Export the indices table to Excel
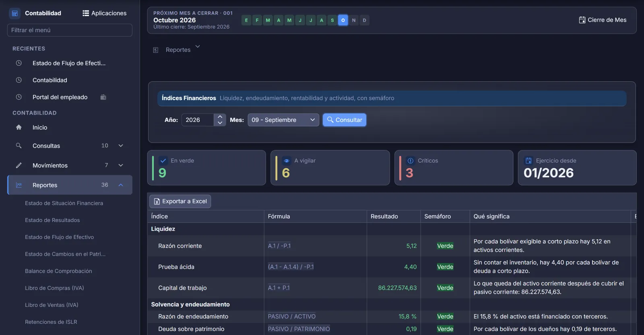 [x=180, y=201]
